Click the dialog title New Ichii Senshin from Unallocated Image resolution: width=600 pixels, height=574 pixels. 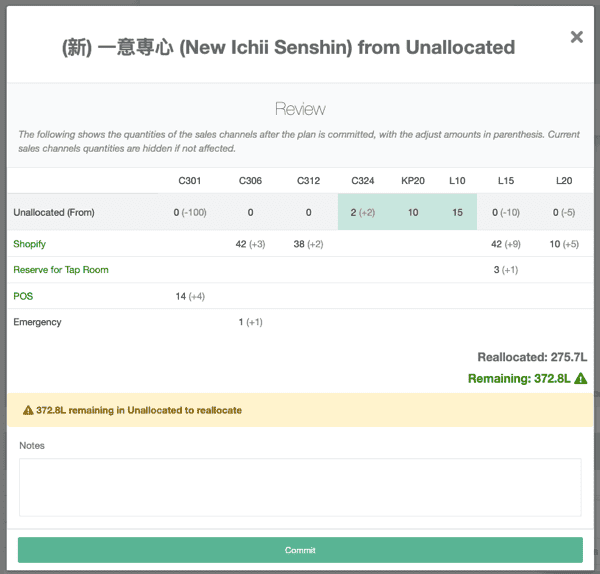(289, 47)
